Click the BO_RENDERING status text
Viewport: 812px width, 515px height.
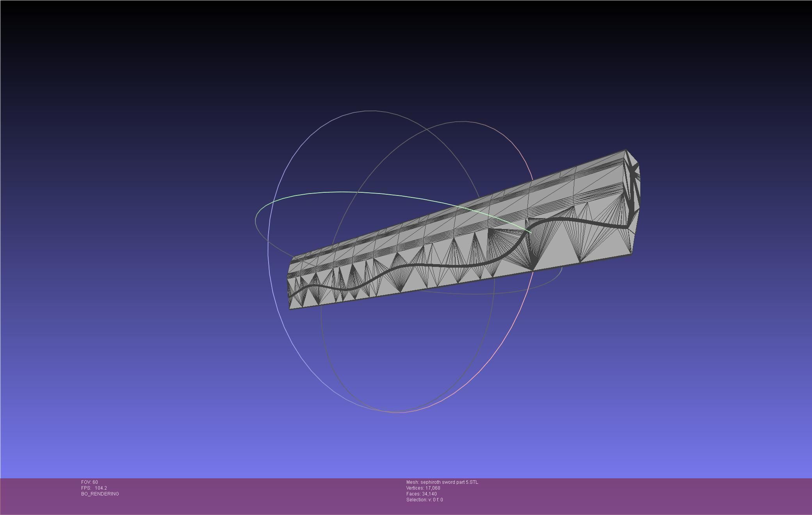(100, 494)
